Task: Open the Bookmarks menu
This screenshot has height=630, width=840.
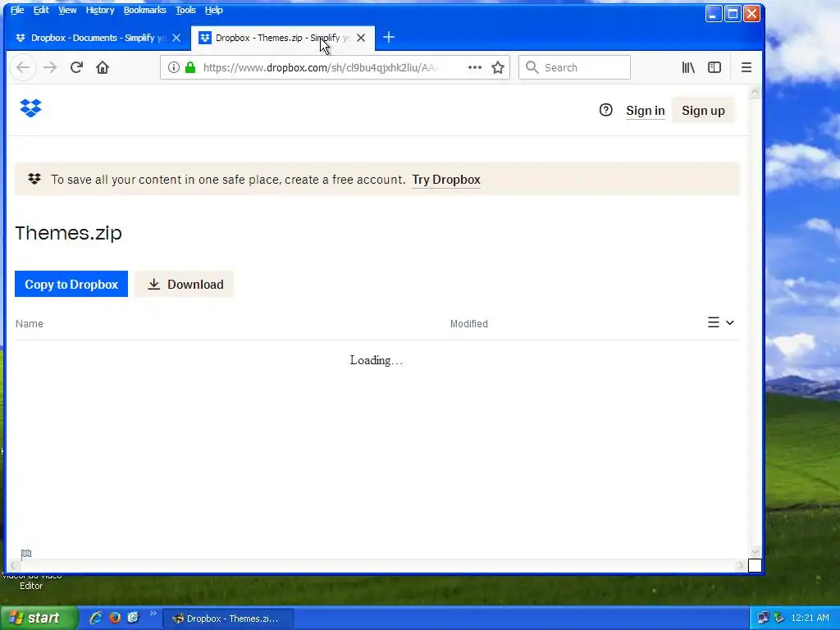Action: point(144,10)
